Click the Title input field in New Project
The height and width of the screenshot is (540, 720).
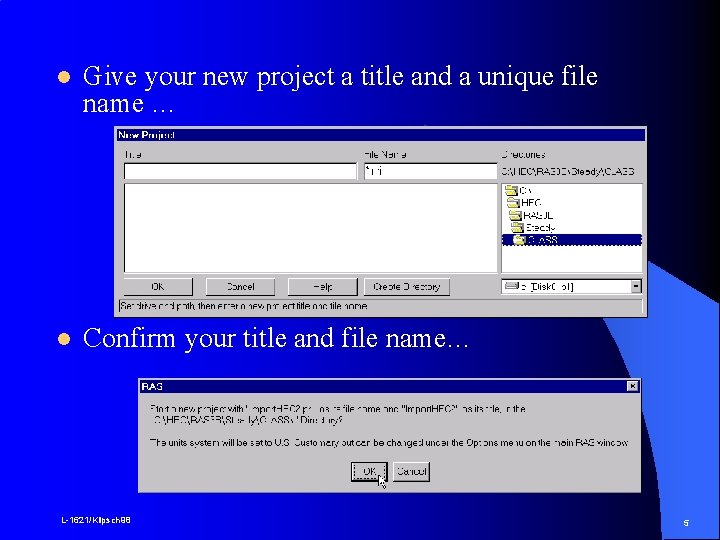240,172
